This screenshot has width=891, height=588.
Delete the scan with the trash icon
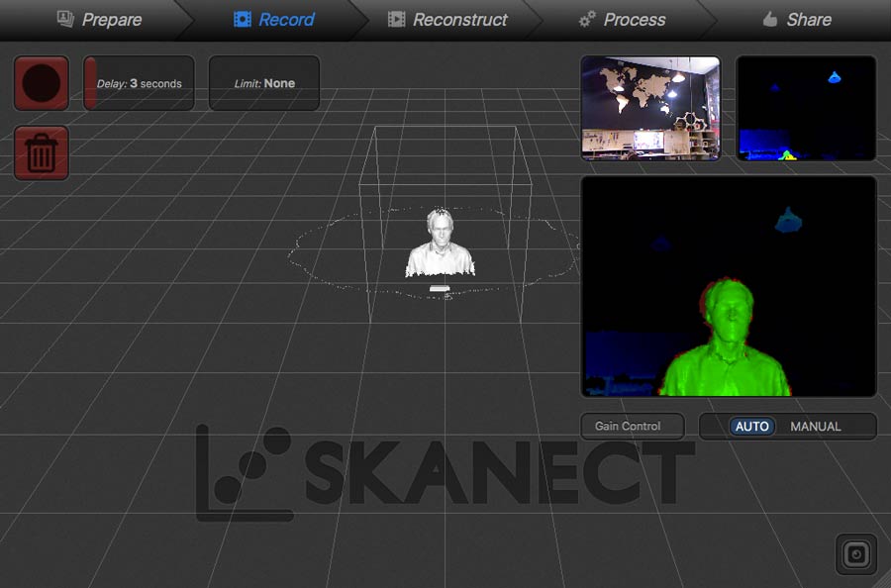coord(42,153)
